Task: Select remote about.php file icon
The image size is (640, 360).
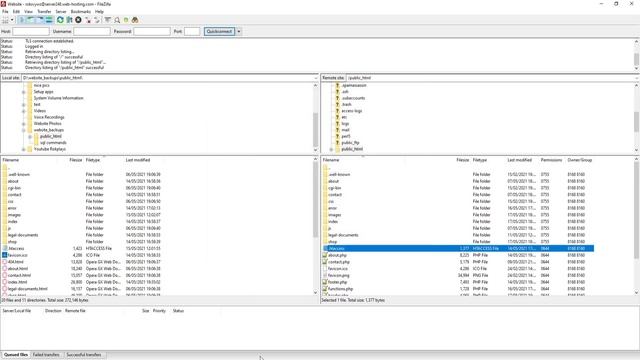Action: click(325, 255)
